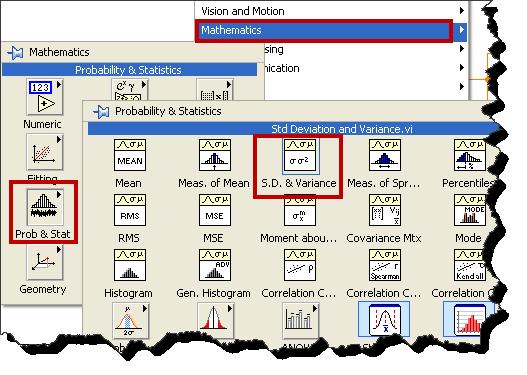Choose the S.D. & Variance VI
The image size is (527, 375).
[x=300, y=155]
